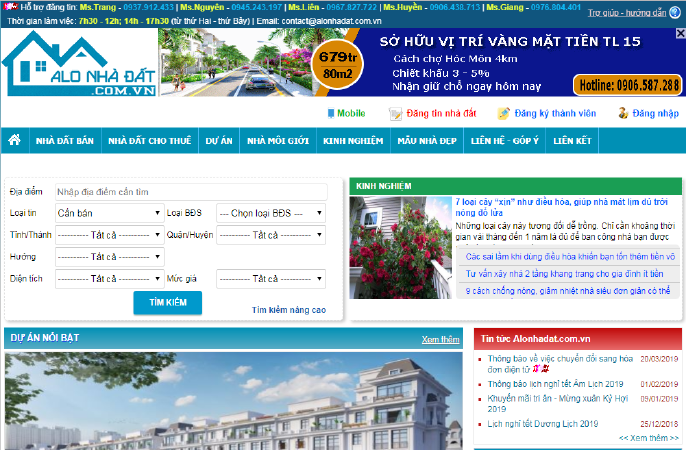The width and height of the screenshot is (686, 450).
Task: Expand the Loại BĐS dropdown
Action: [x=271, y=213]
